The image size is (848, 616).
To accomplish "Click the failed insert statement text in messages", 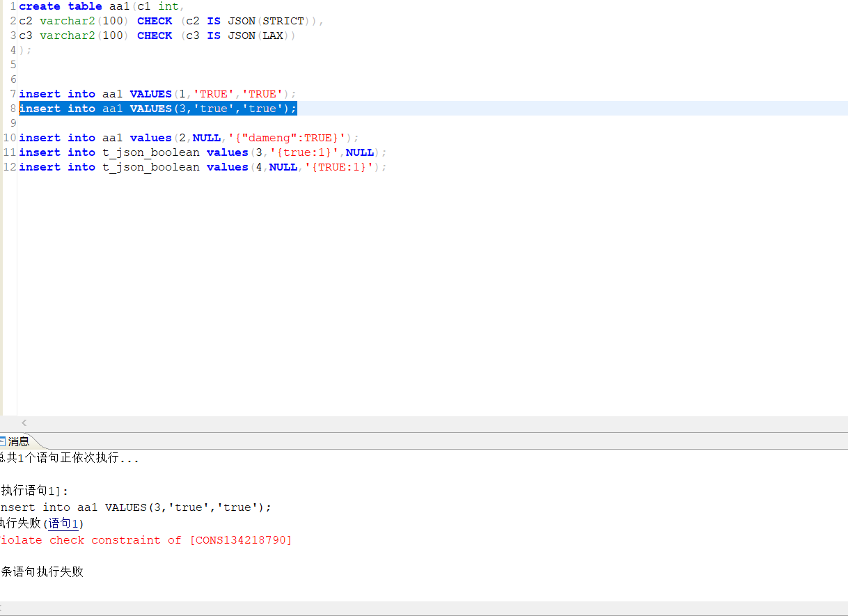I will coord(132,507).
